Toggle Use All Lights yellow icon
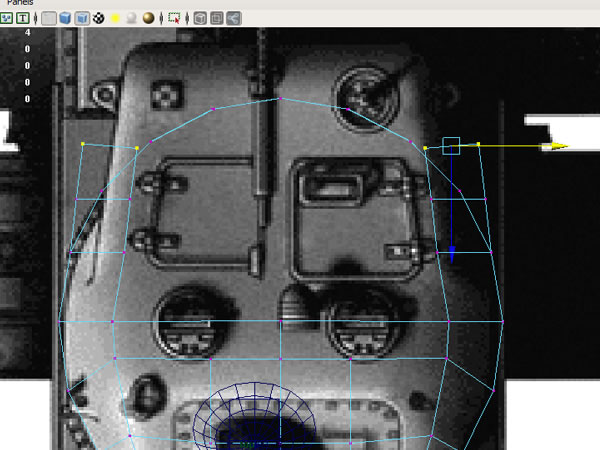Screen dimensions: 600x450 pos(115,18)
